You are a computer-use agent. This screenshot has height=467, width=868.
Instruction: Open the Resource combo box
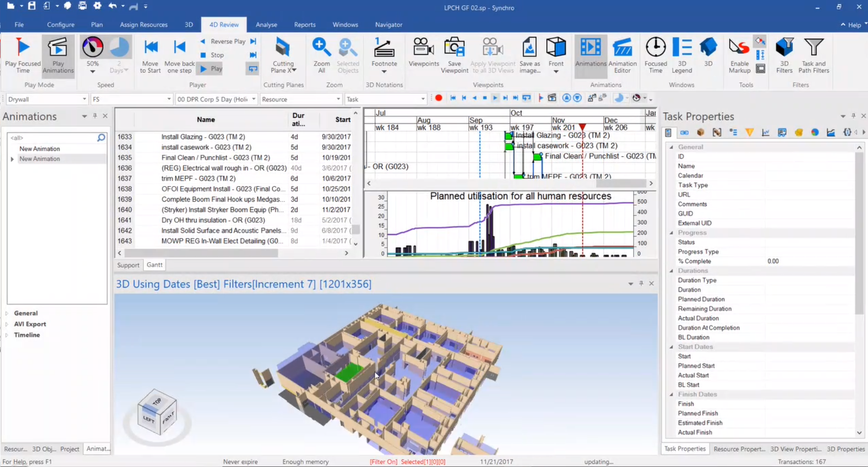pos(301,99)
